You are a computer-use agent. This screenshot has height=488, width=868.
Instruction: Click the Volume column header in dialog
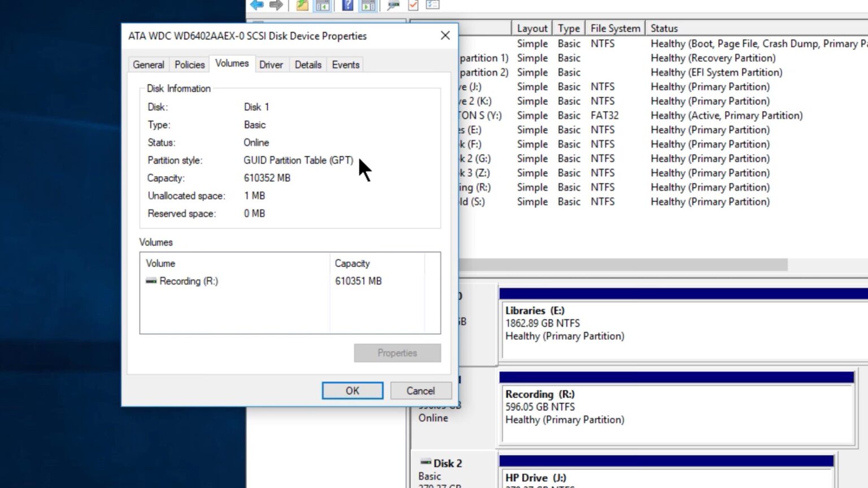tap(235, 263)
